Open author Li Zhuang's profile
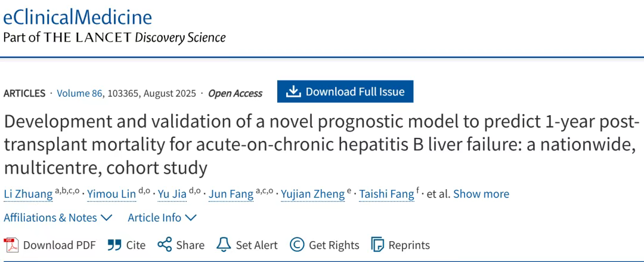Image resolution: width=644 pixels, height=262 pixels. (29, 194)
